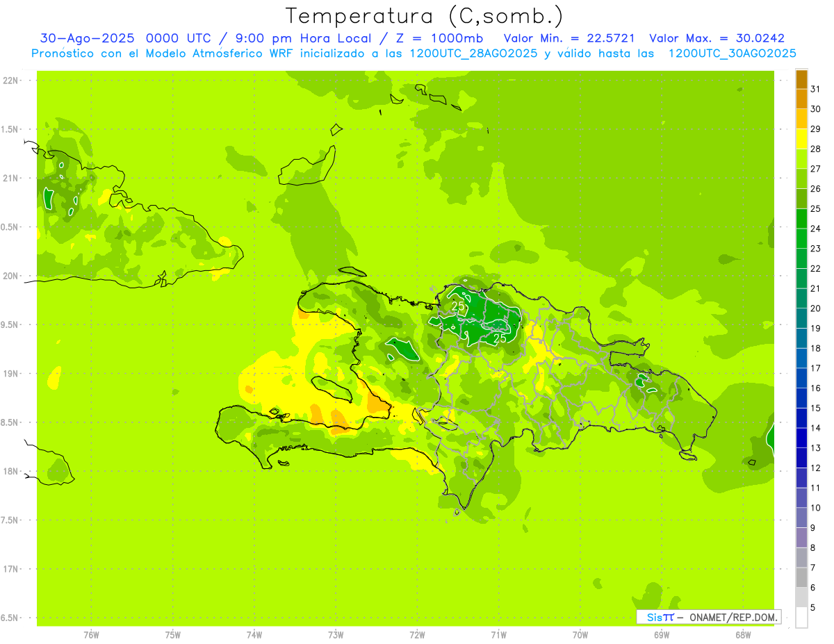Click the '70W' longitude axis label
Viewport: 834px width, 644px height.
[x=580, y=635]
